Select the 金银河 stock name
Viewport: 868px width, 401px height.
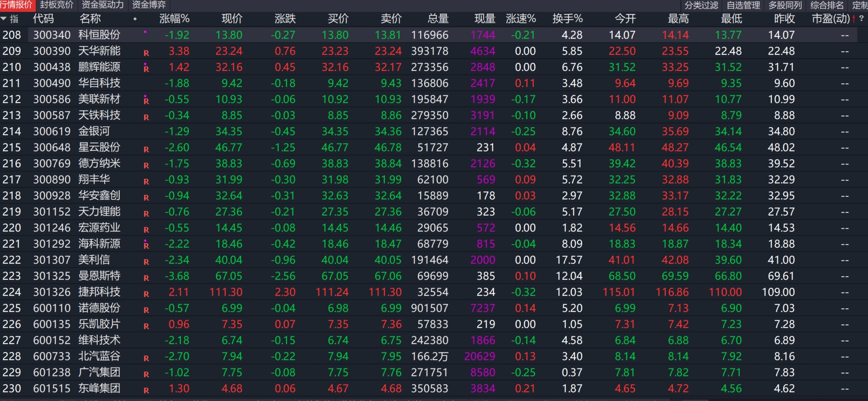pyautogui.click(x=94, y=131)
